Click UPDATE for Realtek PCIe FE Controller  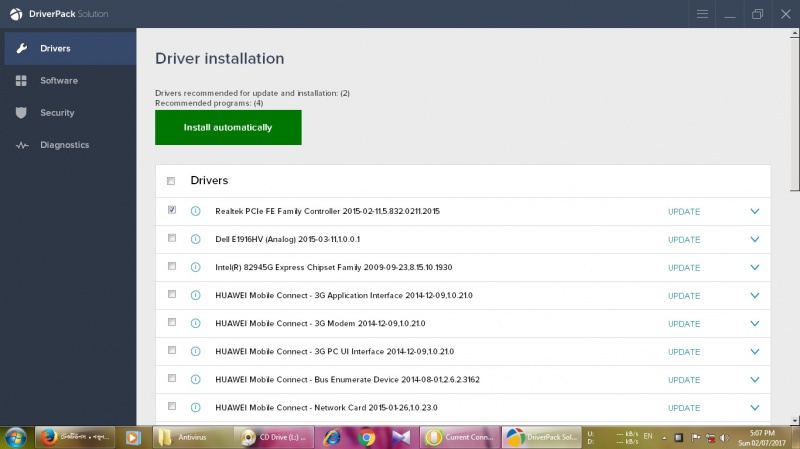684,212
